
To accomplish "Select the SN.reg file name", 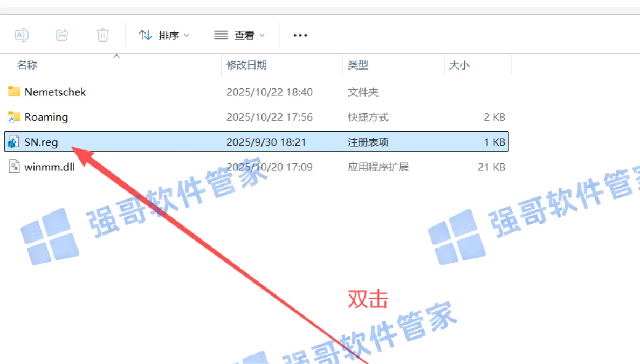I will tap(41, 142).
